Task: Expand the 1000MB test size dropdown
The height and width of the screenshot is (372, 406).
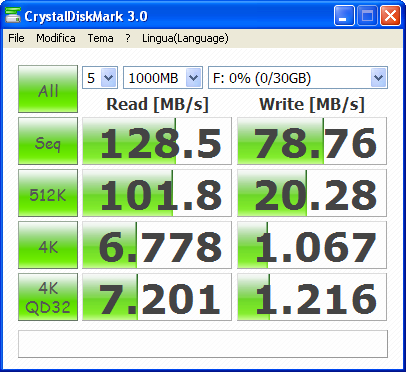Action: [163, 78]
